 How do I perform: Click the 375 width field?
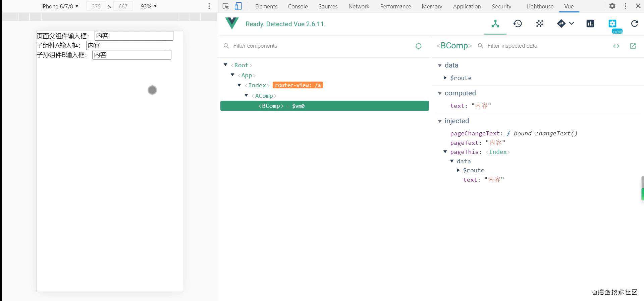click(x=96, y=6)
